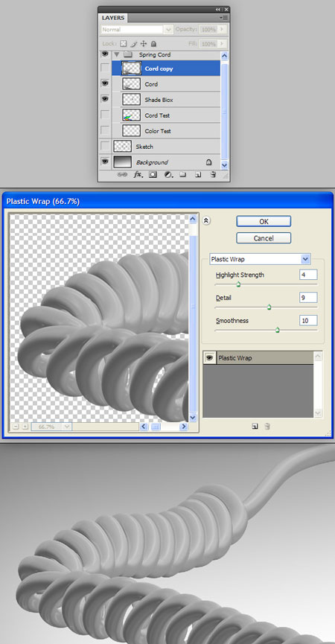Delete layer trash icon in Layers panel
This screenshot has height=644, width=335.
tap(213, 174)
